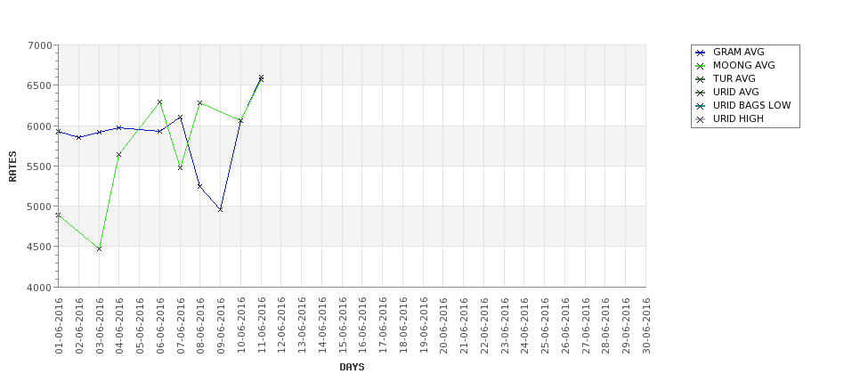868x382 pixels.
Task: Click MOONG AVG lowest point on 03-06-2016
Action: coord(99,248)
